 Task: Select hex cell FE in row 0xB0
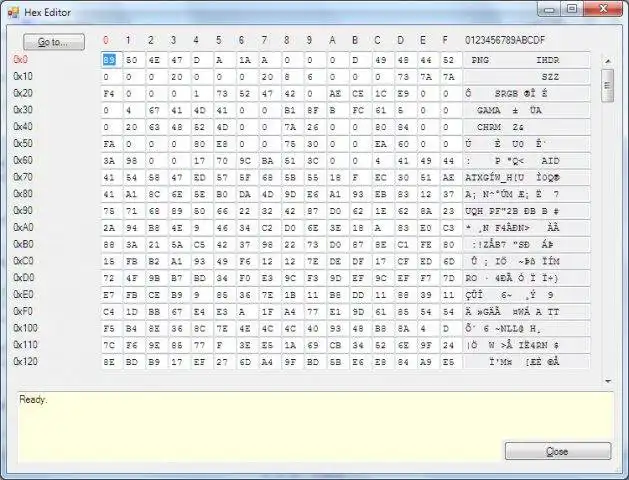pyautogui.click(x=426, y=245)
